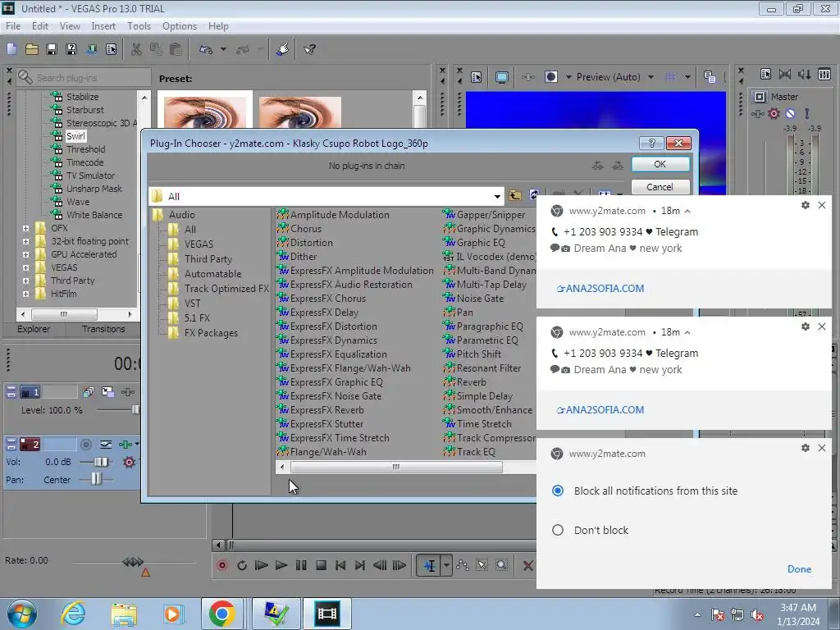This screenshot has height=630, width=840.
Task: Open the edit tool selector dropdown arrow
Action: point(446,565)
